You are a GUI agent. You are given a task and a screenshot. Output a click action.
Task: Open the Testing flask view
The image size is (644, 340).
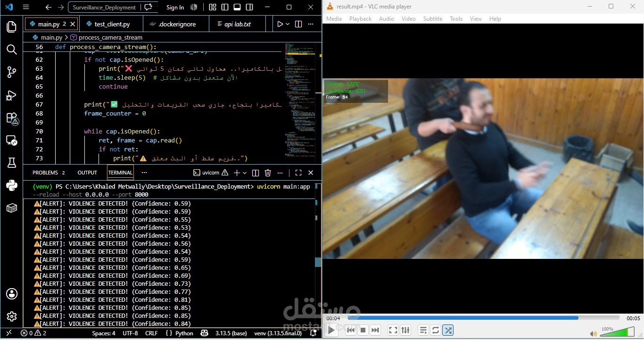12,163
